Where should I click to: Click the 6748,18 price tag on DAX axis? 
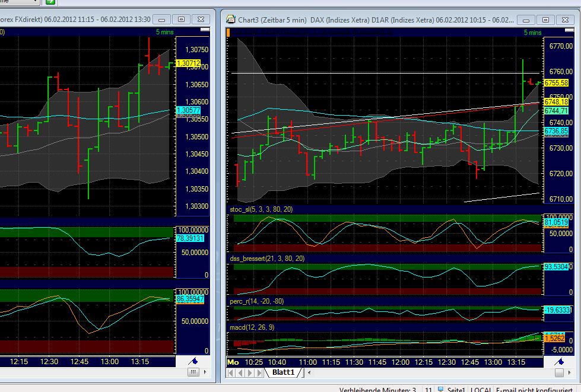click(x=556, y=101)
